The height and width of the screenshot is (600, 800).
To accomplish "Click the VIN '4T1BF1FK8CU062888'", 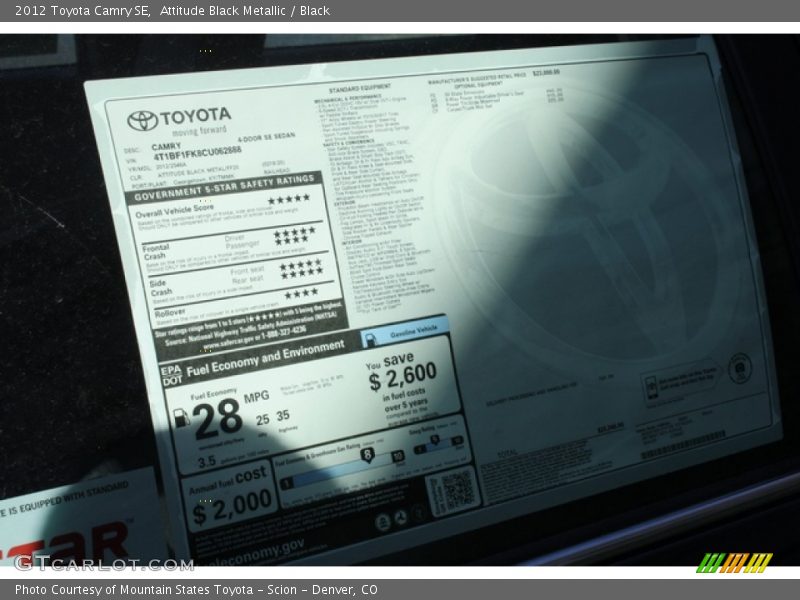I will coord(197,153).
